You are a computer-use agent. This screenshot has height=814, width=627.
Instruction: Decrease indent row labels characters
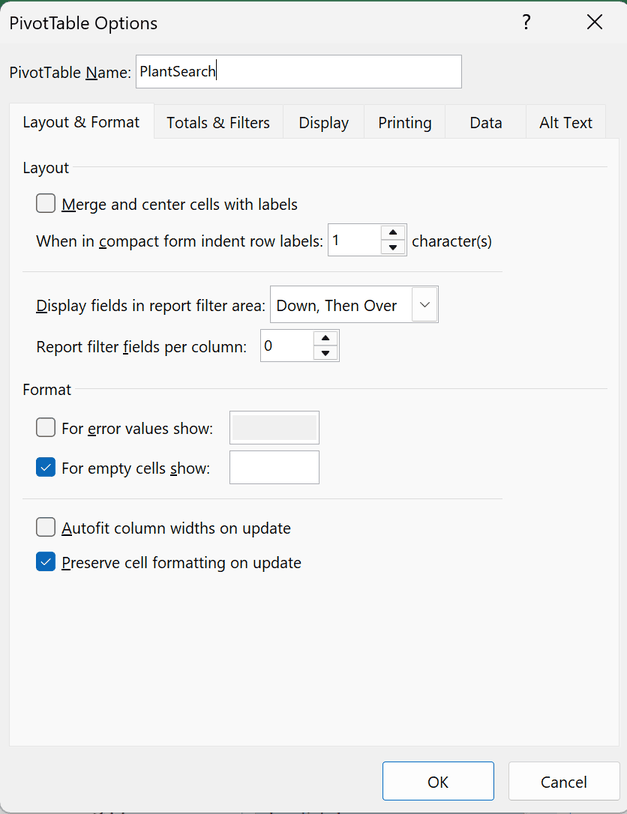pos(393,247)
